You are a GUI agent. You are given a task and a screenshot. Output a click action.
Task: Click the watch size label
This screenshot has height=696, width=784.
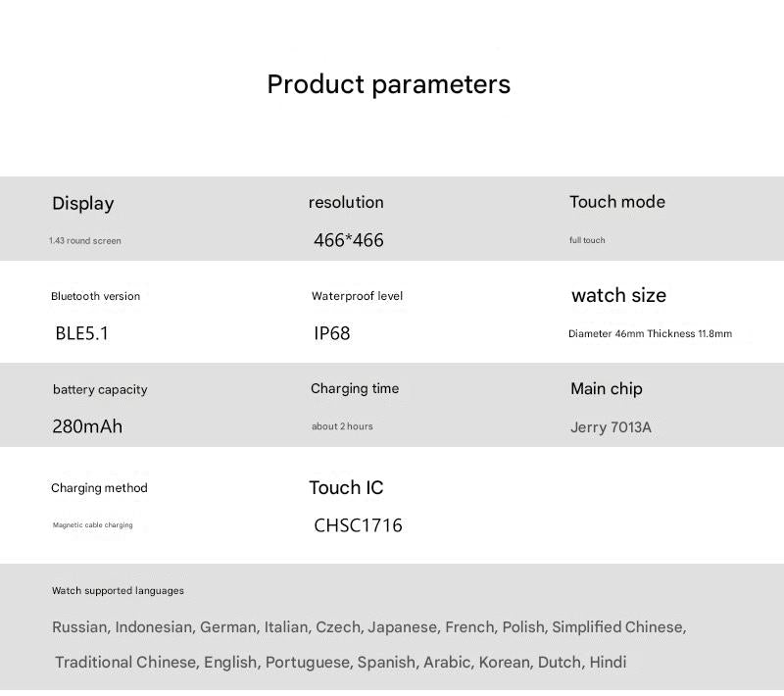[618, 295]
